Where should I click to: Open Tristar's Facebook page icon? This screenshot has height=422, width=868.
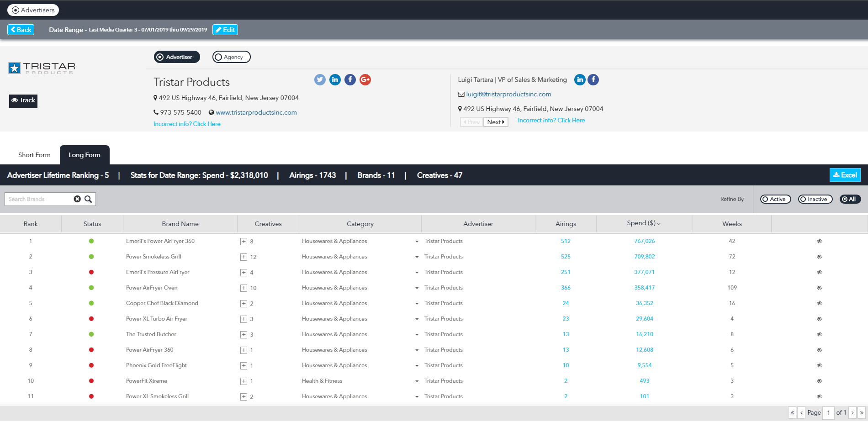pyautogui.click(x=350, y=80)
